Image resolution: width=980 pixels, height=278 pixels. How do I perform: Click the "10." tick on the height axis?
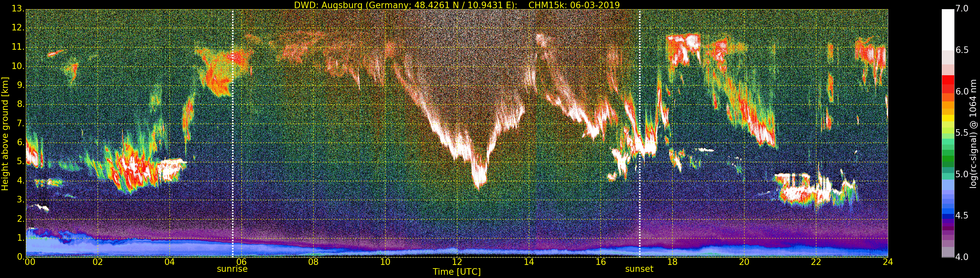click(x=18, y=66)
